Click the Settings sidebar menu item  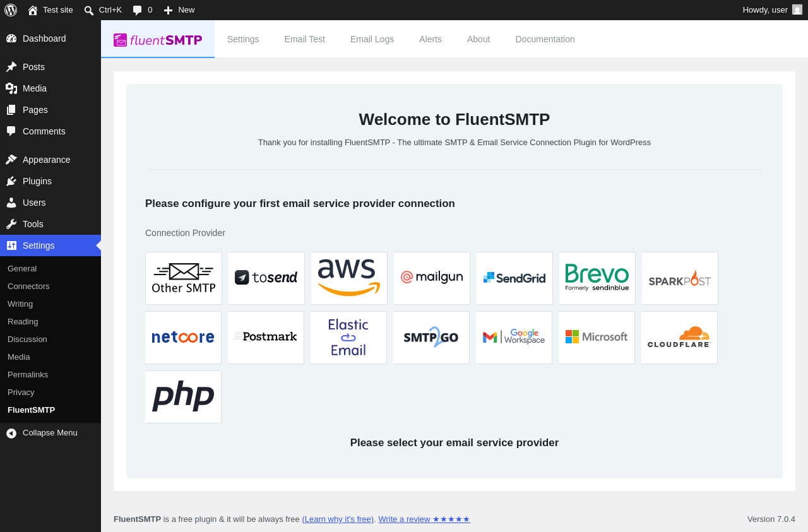pyautogui.click(x=50, y=245)
